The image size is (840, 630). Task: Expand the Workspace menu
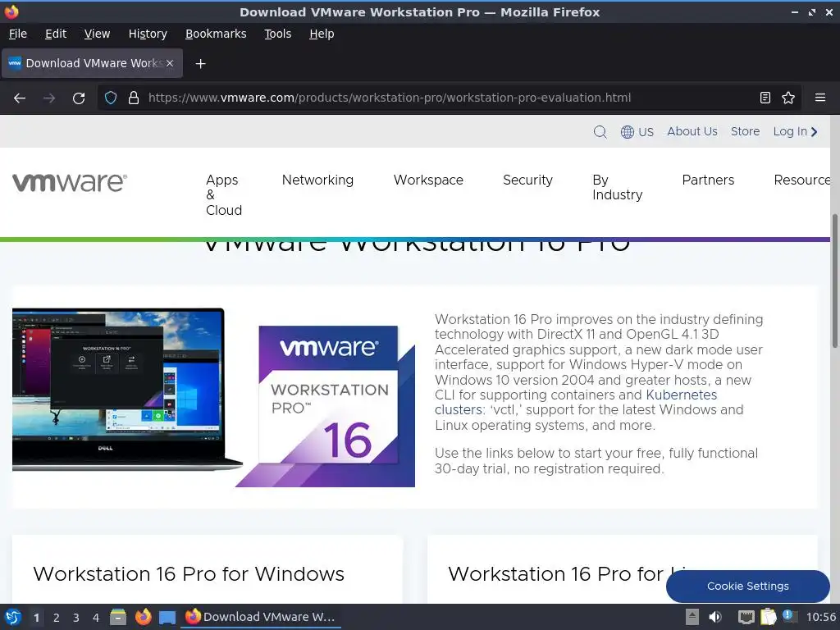coord(428,180)
